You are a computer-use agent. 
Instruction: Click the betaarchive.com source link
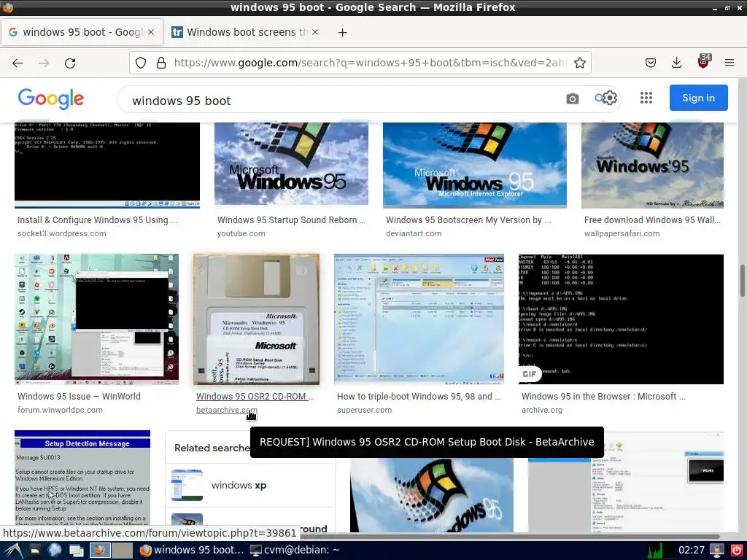(227, 410)
